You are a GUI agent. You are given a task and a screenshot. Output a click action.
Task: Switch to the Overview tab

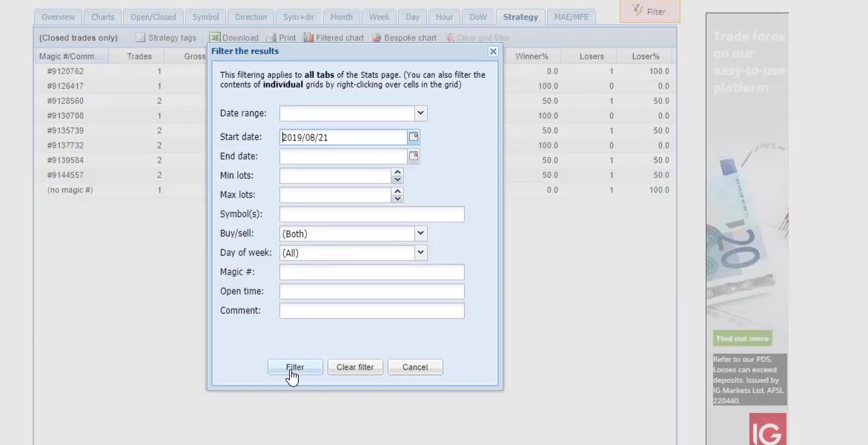[x=58, y=17]
